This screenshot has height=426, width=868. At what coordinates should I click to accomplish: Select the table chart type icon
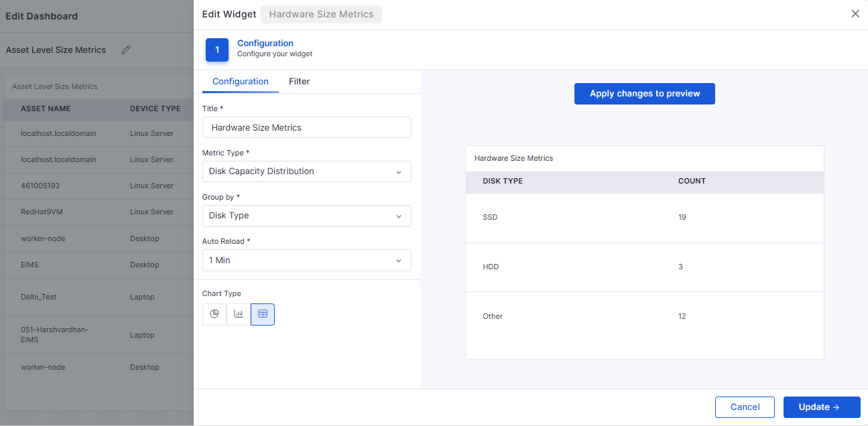click(x=263, y=314)
